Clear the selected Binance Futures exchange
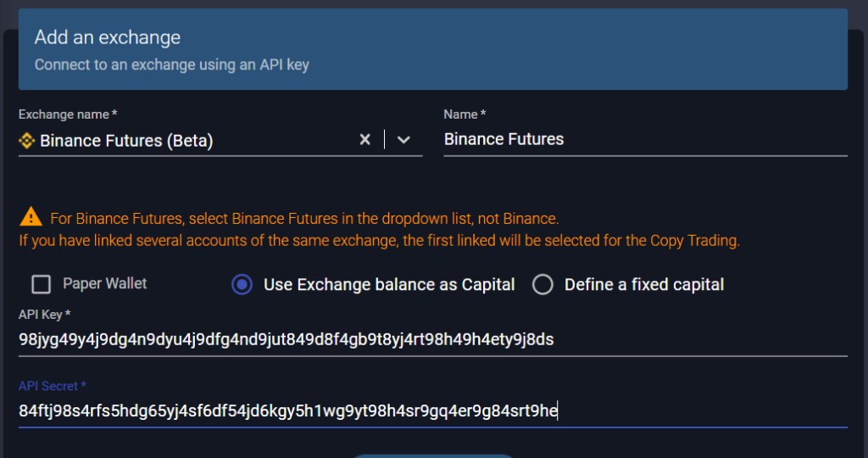The width and height of the screenshot is (868, 458). pos(364,140)
